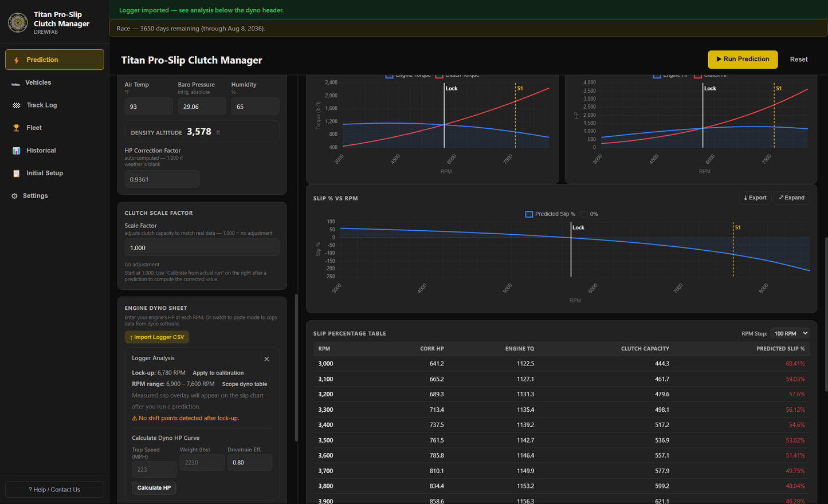Image resolution: width=828 pixels, height=504 pixels.
Task: Click the 3,800 RPM row label
Action: [325, 486]
